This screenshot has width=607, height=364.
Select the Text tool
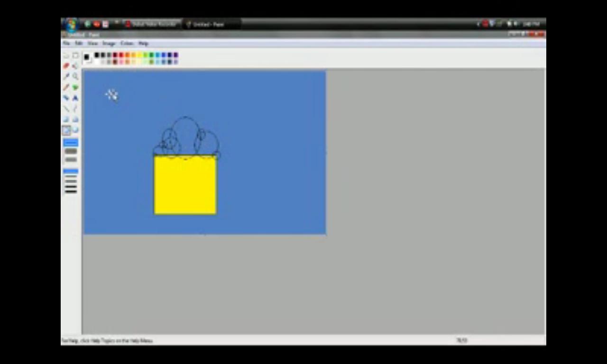75,98
